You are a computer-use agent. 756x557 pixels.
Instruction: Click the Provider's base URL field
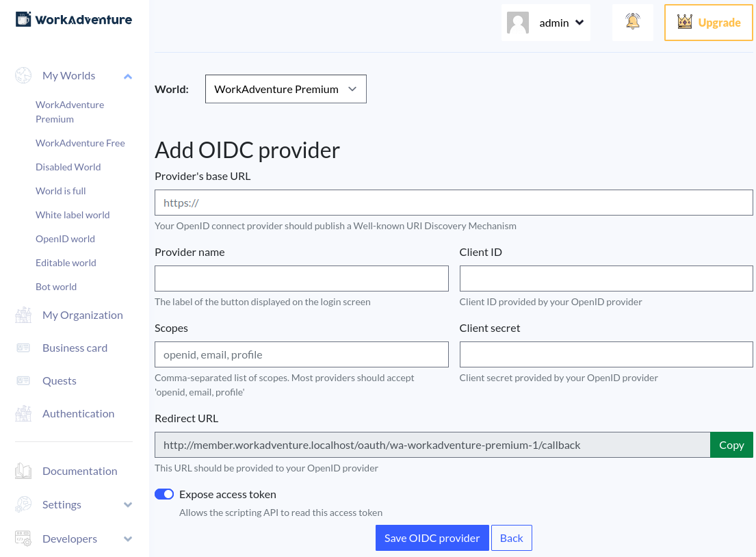coord(454,202)
